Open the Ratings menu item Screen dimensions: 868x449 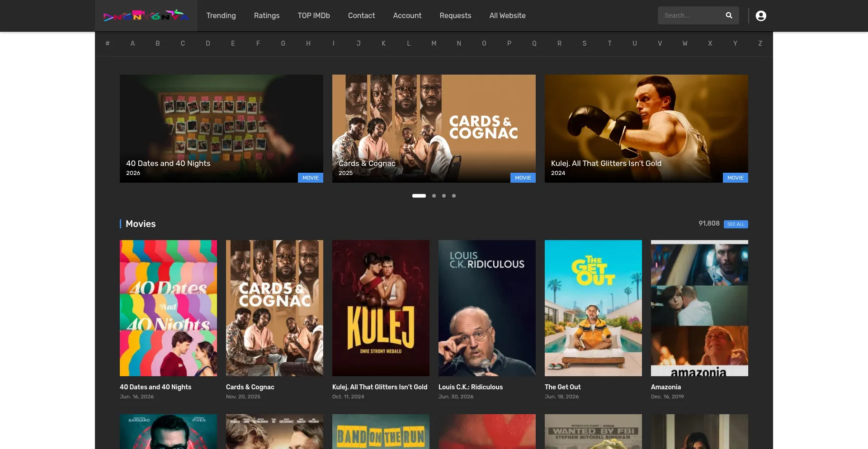(267, 16)
